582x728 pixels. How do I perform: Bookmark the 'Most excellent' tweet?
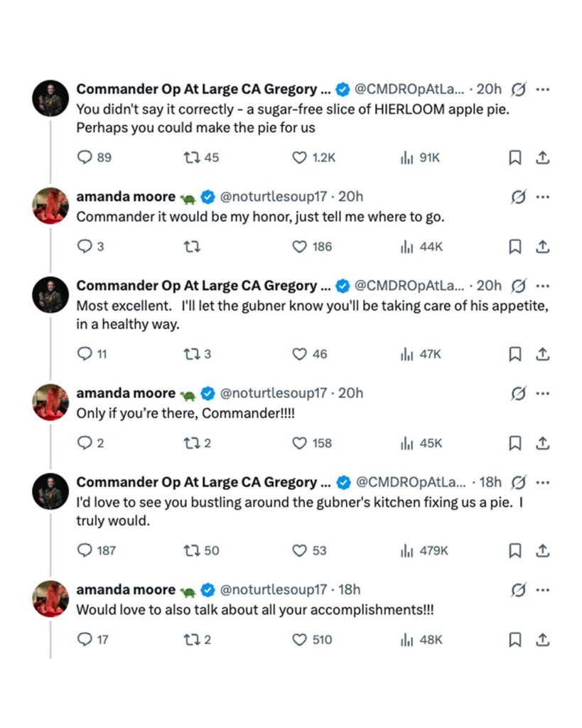(x=515, y=354)
